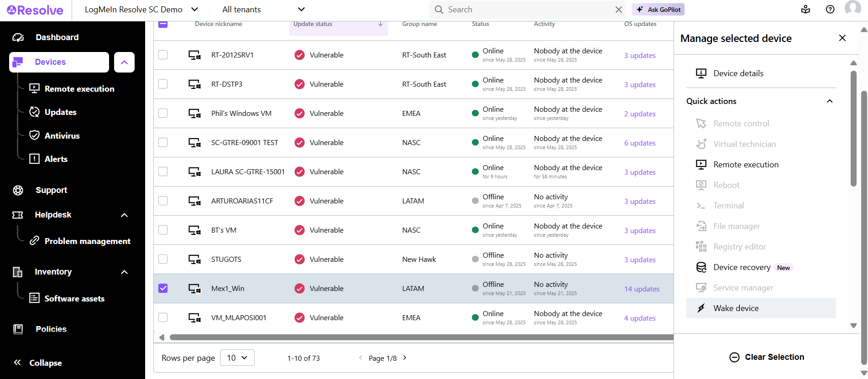Open the Antivirus shield item in sidebar
The image size is (868, 379).
tap(62, 135)
